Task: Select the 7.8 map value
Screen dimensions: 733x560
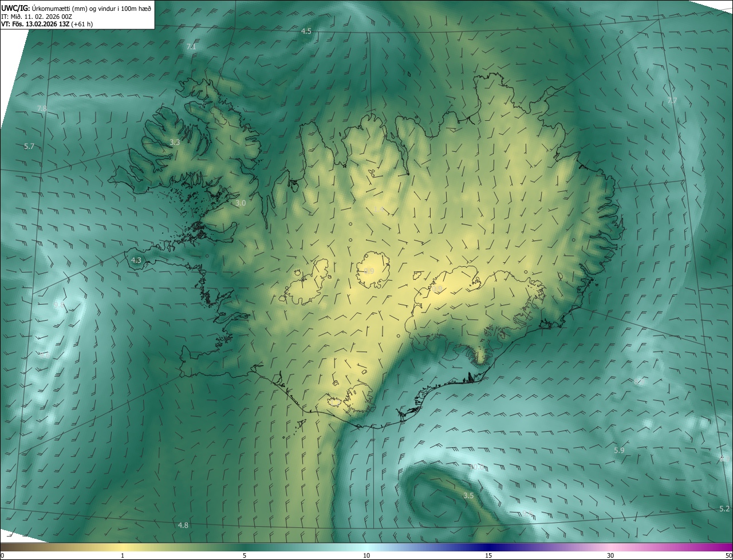Action: pyautogui.click(x=42, y=108)
